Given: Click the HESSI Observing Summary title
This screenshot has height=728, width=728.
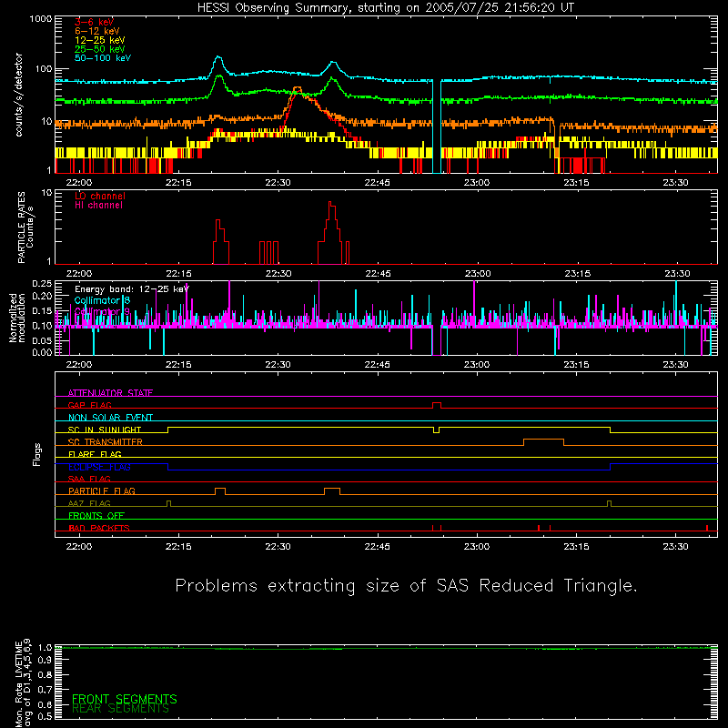Looking at the screenshot, I should pos(386,7).
